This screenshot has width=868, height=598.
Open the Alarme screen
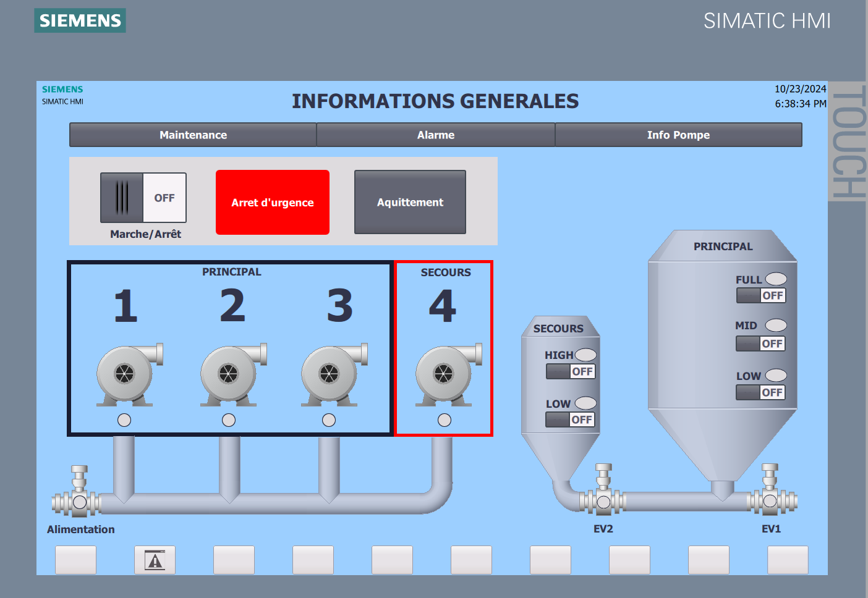click(x=436, y=135)
